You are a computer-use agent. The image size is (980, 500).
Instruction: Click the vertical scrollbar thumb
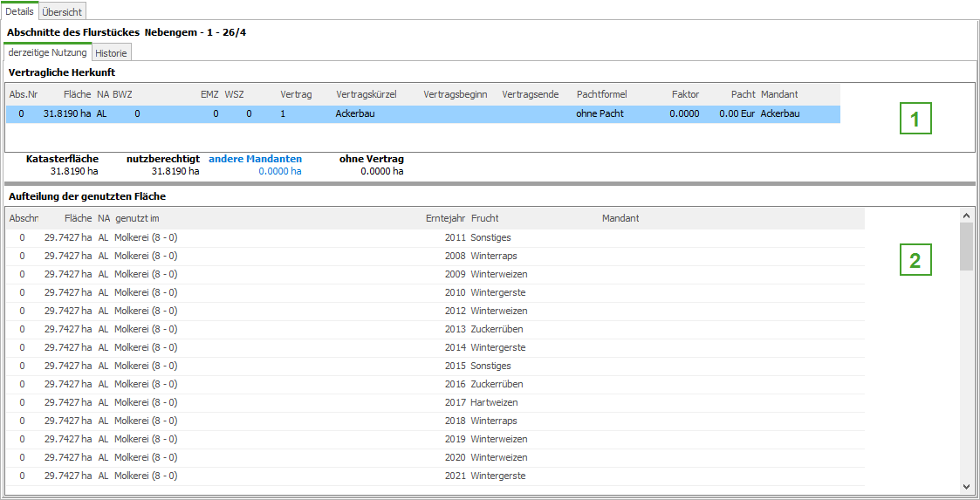pyautogui.click(x=966, y=246)
